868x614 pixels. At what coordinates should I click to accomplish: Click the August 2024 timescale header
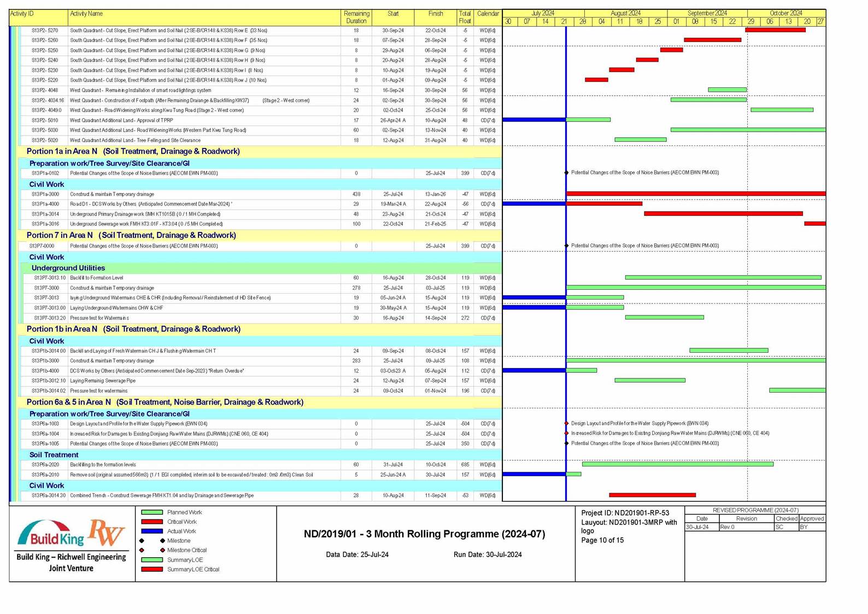625,13
